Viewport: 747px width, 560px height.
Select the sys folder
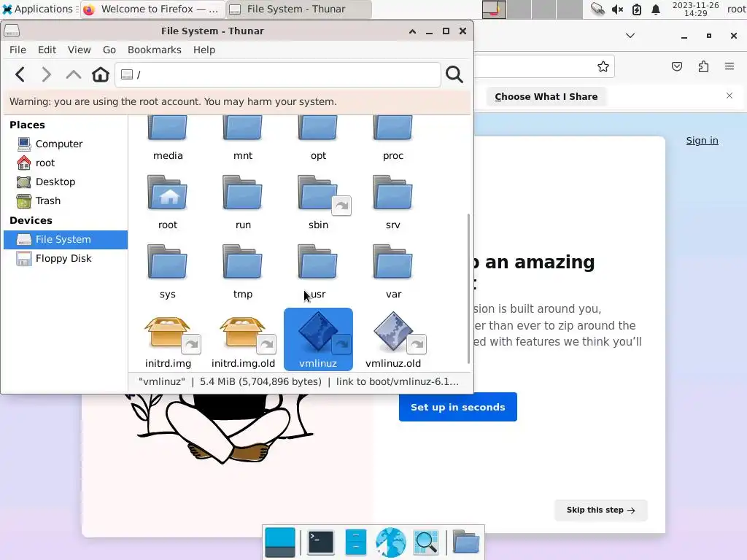168,271
